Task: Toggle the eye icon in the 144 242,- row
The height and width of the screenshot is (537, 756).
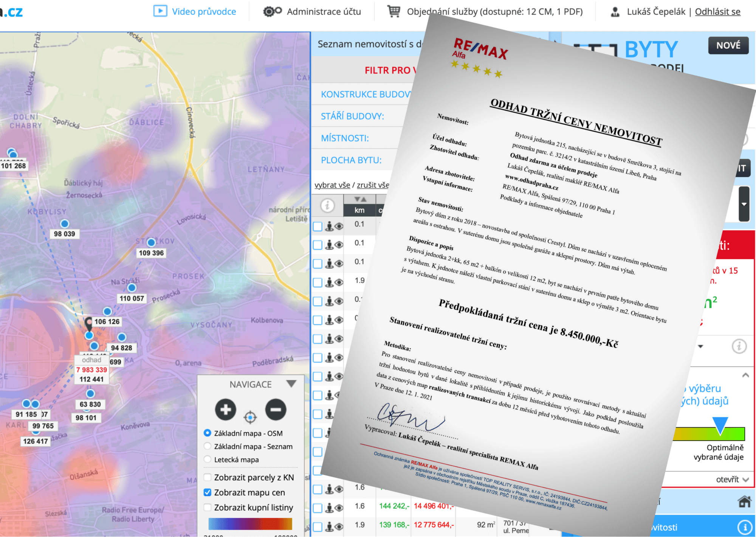Action: [339, 508]
